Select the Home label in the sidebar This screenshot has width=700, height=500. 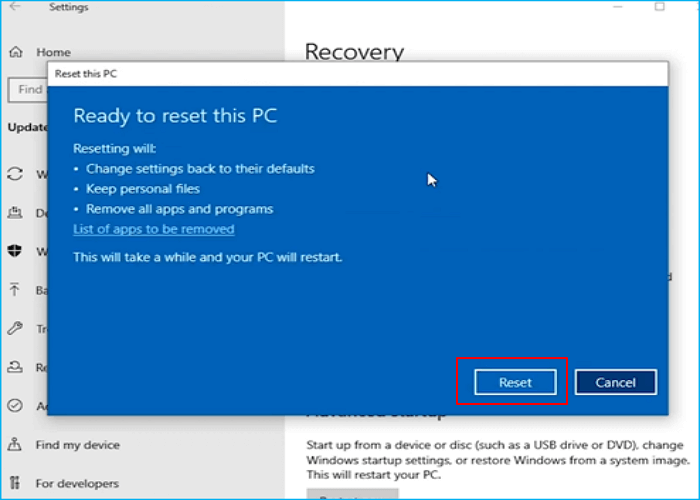(53, 51)
